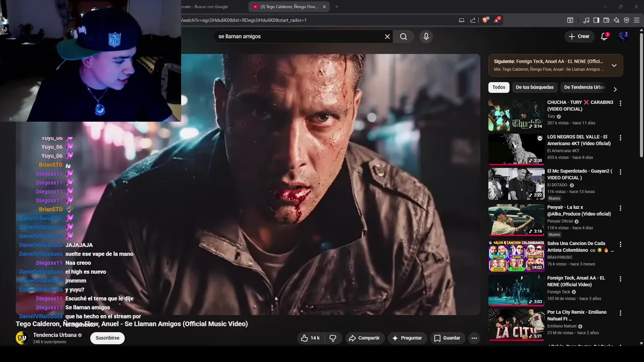Click chat message 'Escuché el tema que le dije'
This screenshot has width=644, height=362.
pyautogui.click(x=99, y=299)
